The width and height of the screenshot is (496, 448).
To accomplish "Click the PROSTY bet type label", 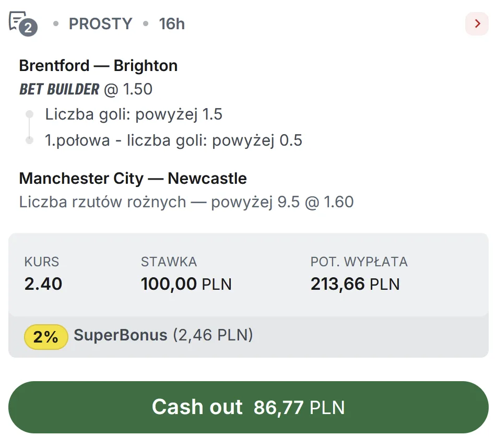I will pos(100,23).
